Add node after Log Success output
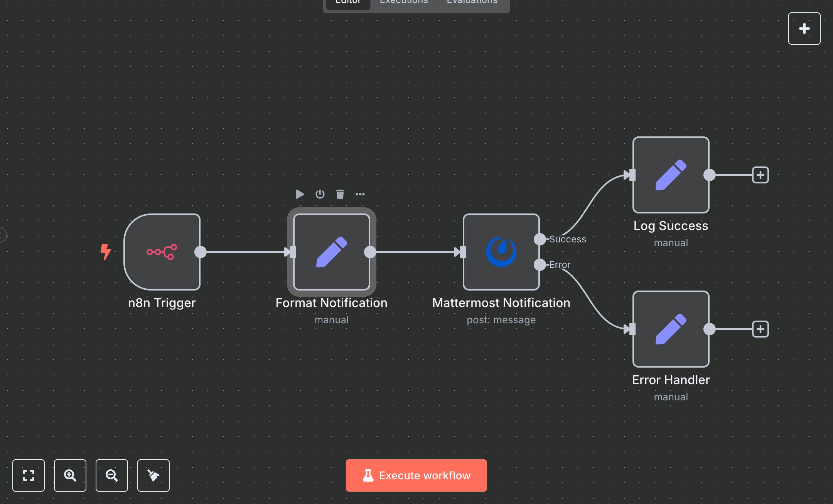 click(x=761, y=175)
